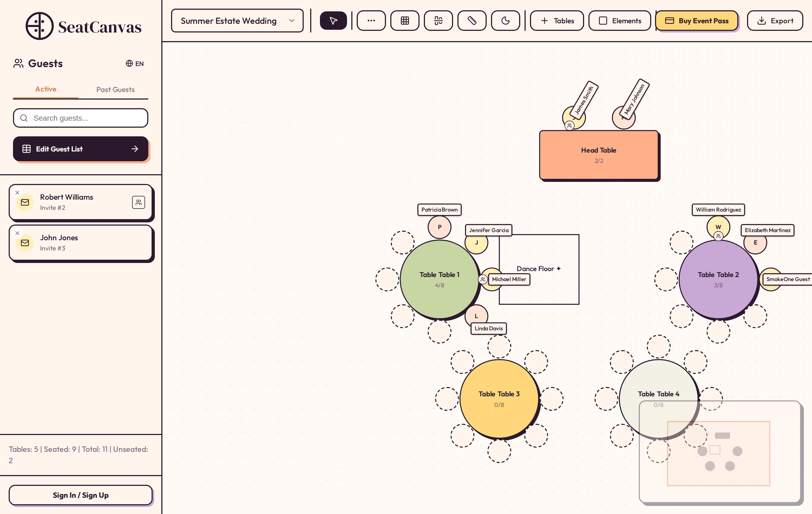
Task: Click the James Smith name label
Action: 584,100
